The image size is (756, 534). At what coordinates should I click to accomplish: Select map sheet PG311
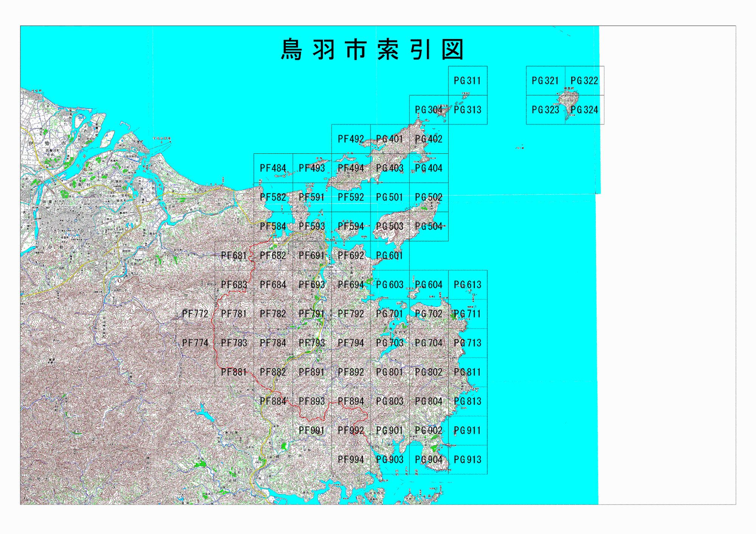tap(468, 81)
